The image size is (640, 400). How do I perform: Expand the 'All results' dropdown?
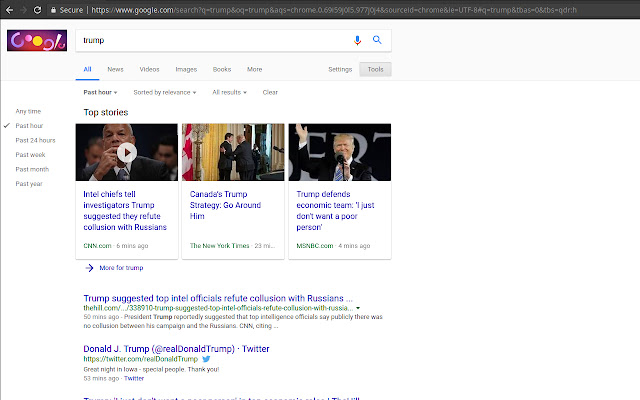231,92
